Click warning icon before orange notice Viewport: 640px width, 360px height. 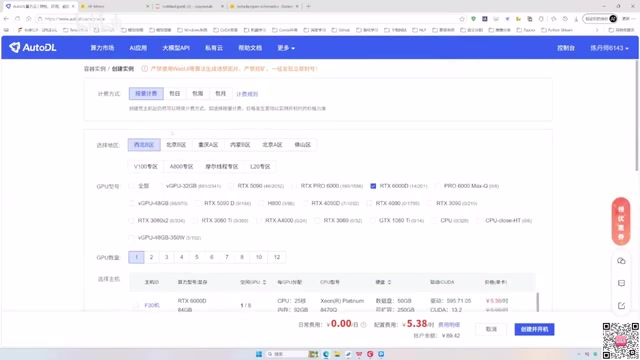click(x=144, y=69)
